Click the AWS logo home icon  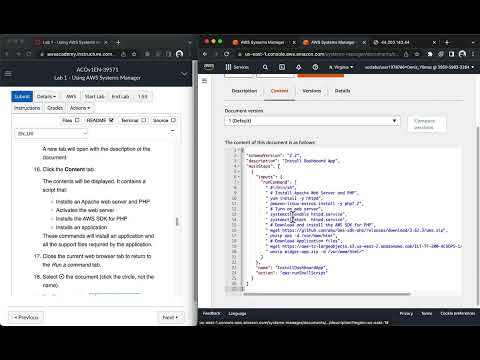[x=209, y=67]
